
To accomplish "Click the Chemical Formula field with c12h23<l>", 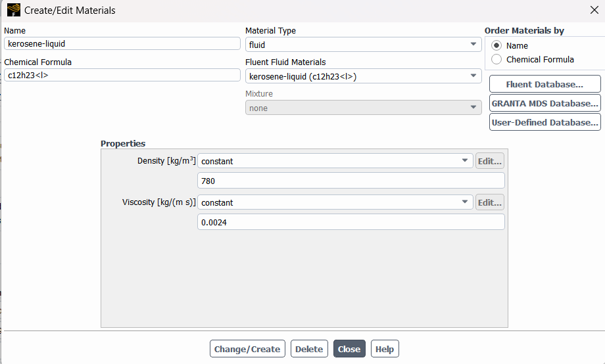I will coord(122,75).
